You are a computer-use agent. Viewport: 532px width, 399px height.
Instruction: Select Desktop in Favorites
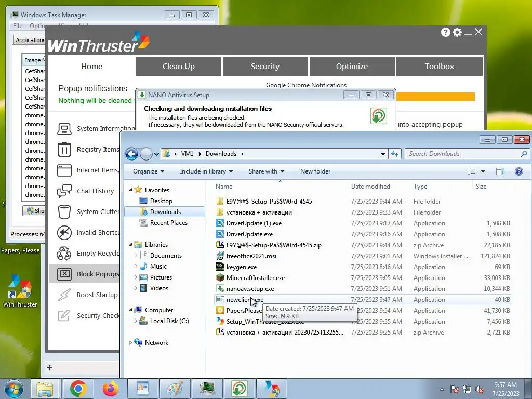161,201
